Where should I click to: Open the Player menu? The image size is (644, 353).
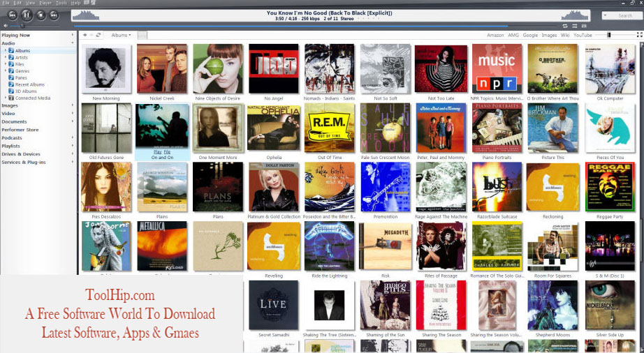click(45, 3)
